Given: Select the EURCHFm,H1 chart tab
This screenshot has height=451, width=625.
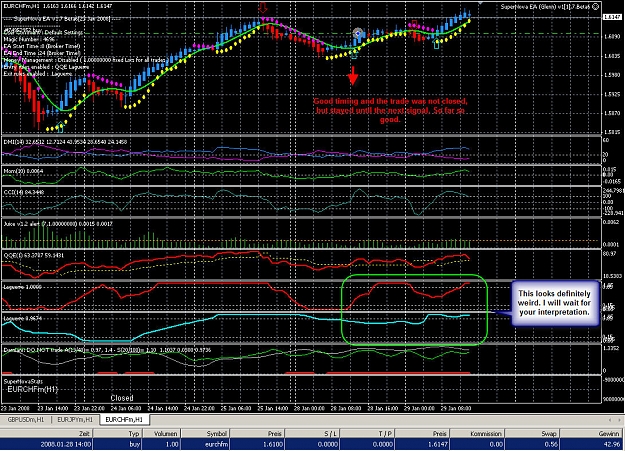Looking at the screenshot, I should (x=124, y=419).
